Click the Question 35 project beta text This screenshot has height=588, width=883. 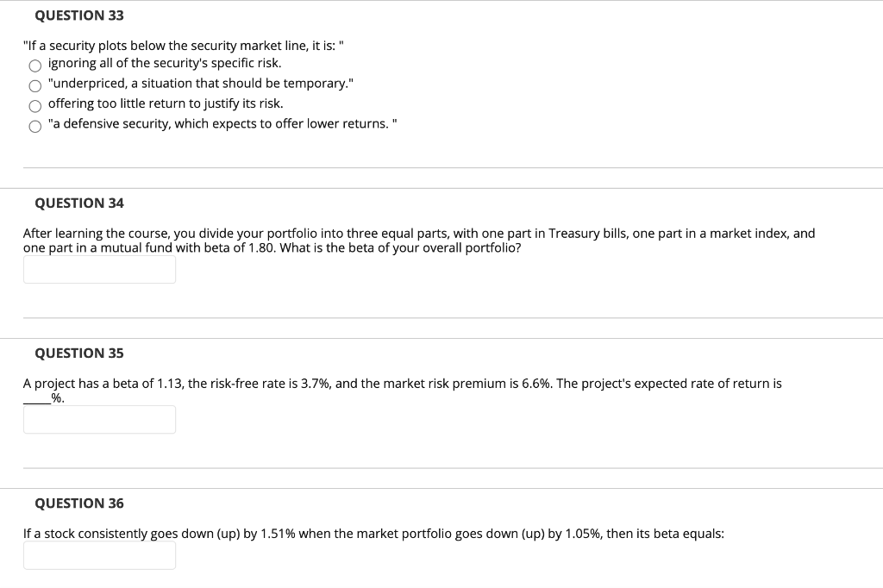point(403,383)
